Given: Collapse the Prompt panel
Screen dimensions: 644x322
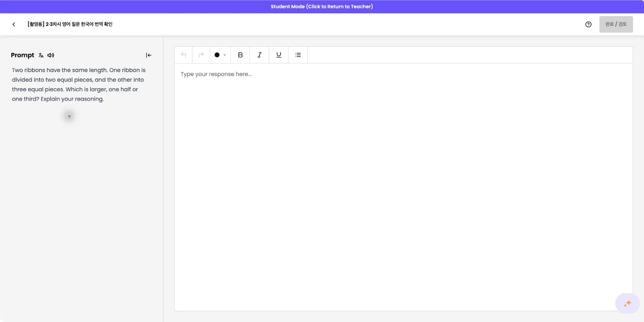Looking at the screenshot, I should point(149,55).
